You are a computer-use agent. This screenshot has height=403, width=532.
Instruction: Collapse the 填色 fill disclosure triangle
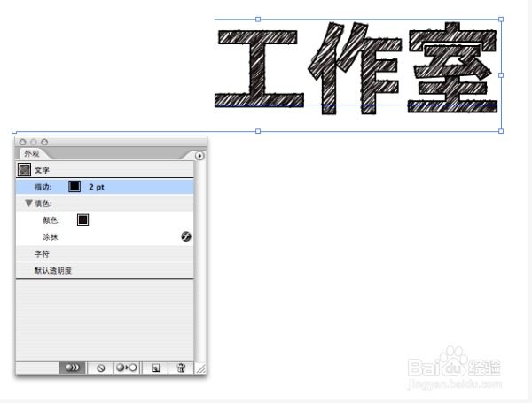[x=29, y=204]
